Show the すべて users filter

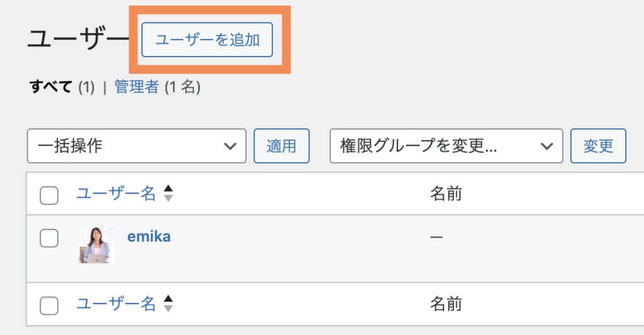tap(50, 87)
